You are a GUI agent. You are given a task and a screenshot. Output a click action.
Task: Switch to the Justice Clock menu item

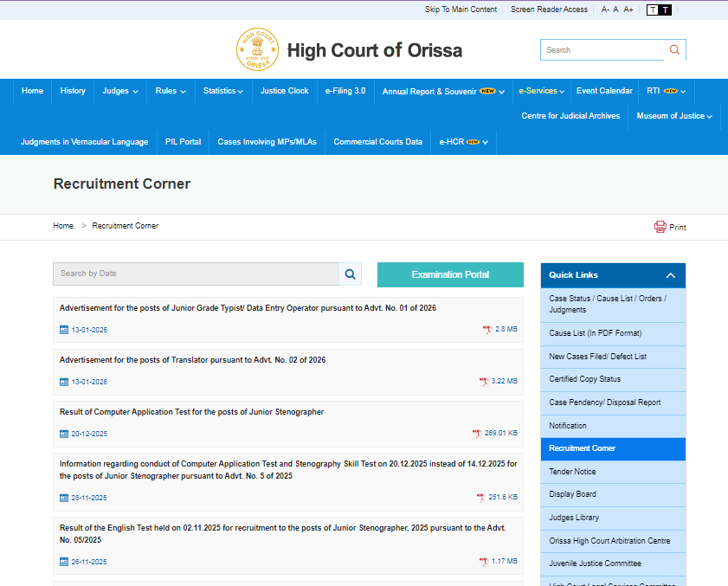pyautogui.click(x=284, y=91)
